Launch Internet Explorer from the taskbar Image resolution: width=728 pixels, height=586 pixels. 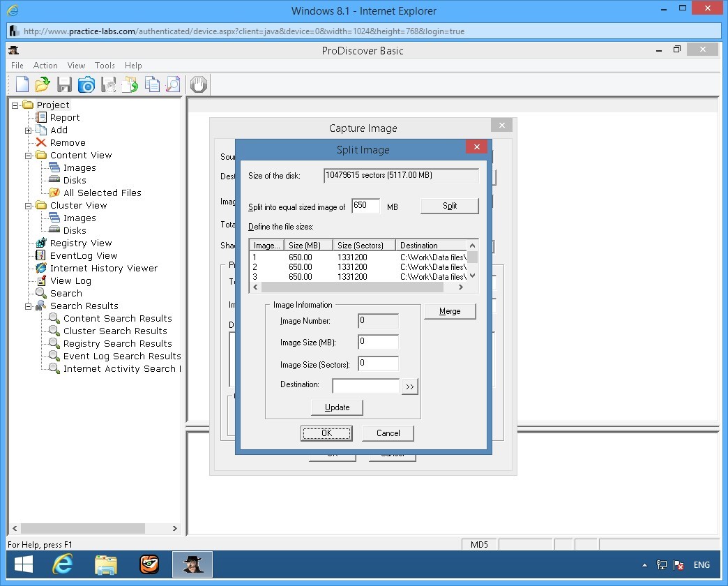pos(63,564)
